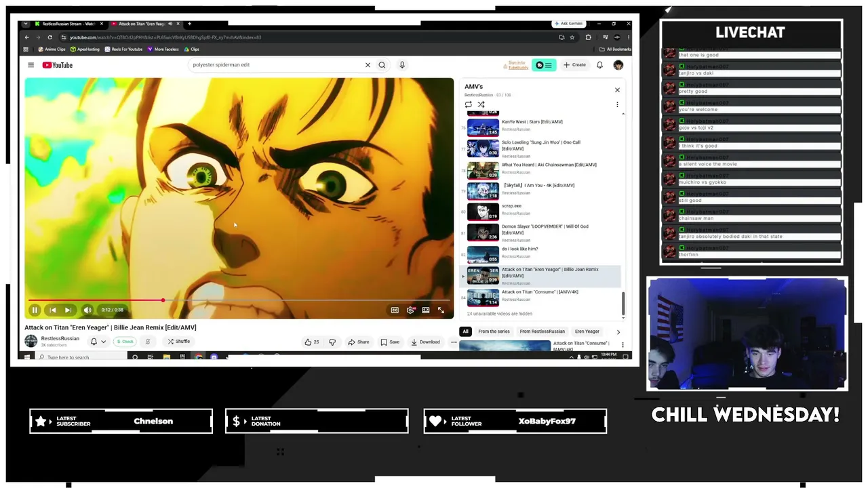Open "Skyfall | I Am You - 4K" video
Image resolution: width=868 pixels, height=488 pixels.
(540, 190)
